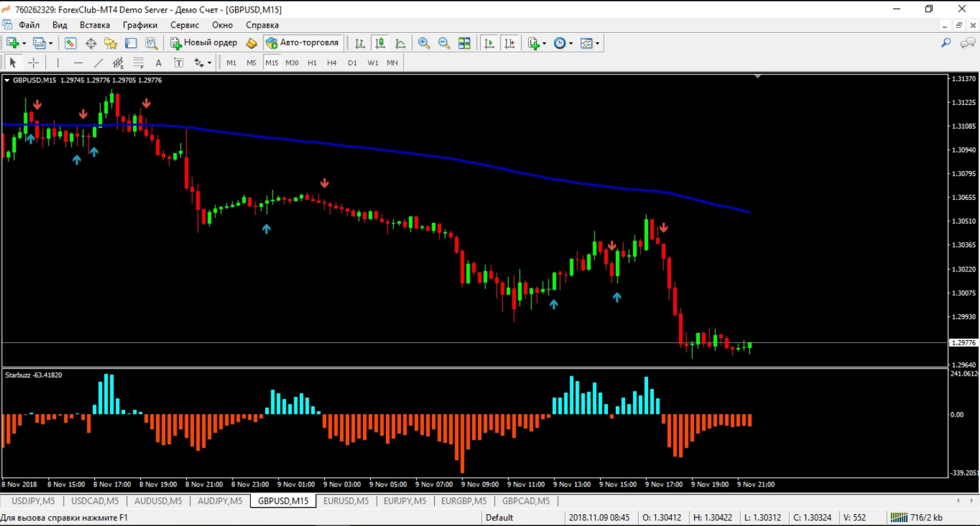Click the Новый ордер button
This screenshot has height=526, width=980.
pyautogui.click(x=204, y=43)
